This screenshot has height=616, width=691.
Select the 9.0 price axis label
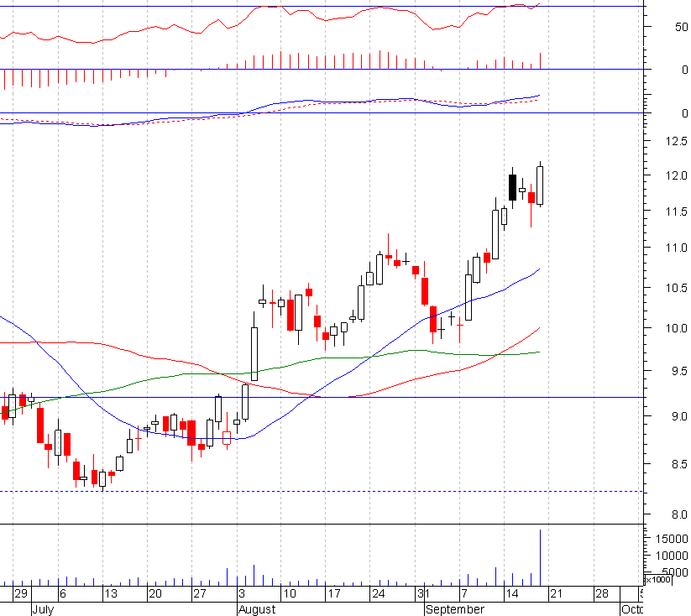(679, 416)
